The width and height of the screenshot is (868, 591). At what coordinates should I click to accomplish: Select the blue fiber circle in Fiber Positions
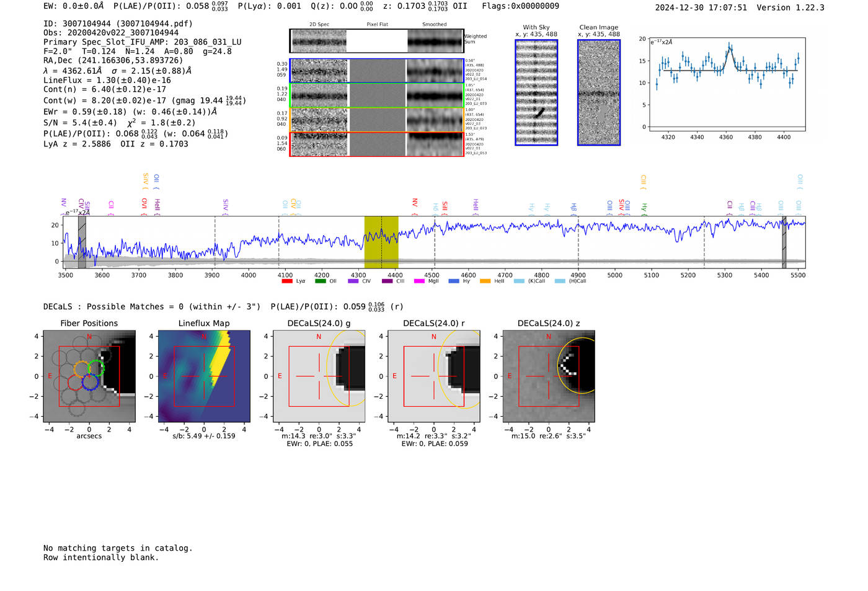pyautogui.click(x=90, y=382)
